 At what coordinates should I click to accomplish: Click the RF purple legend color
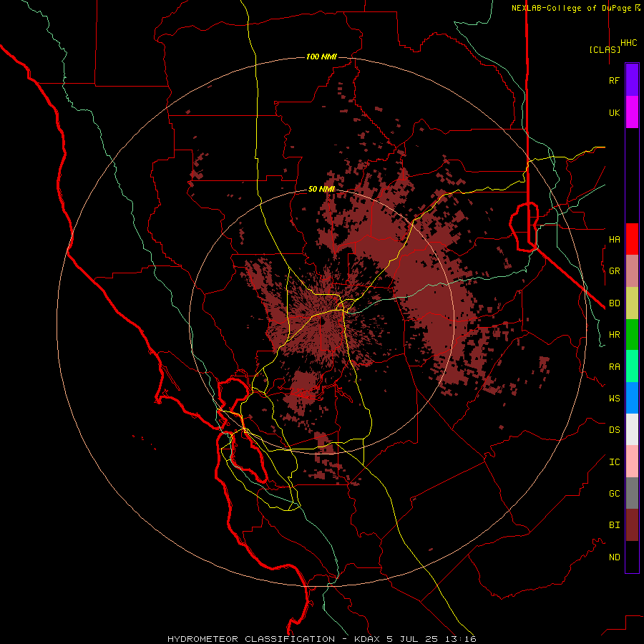pos(632,80)
